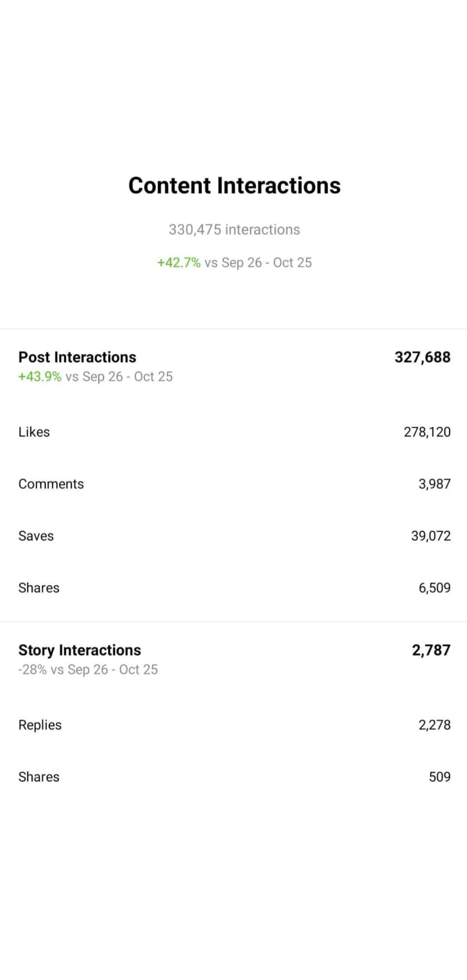This screenshot has width=467, height=980.
Task: Select the Likes row label
Action: (34, 432)
